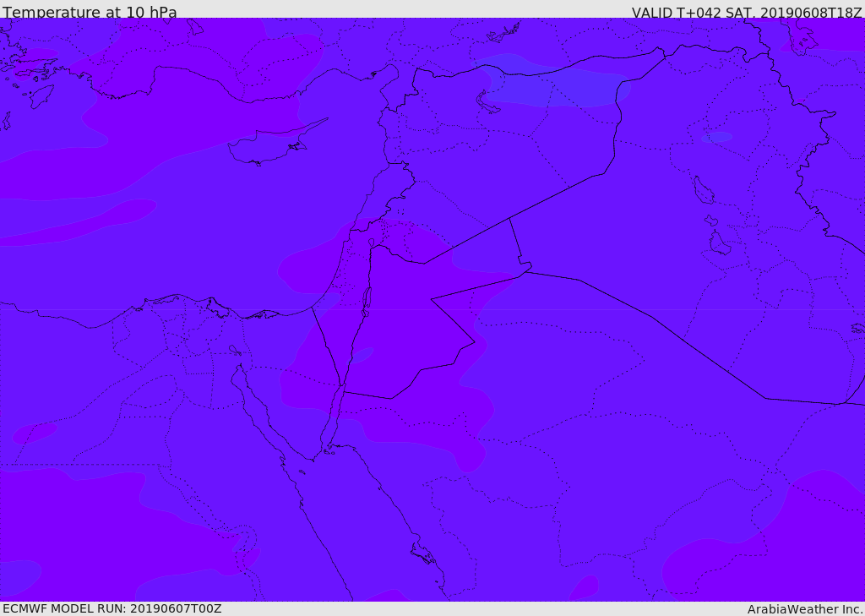Click the Dead Sea outline on the map
Image resolution: width=865 pixels, height=616 pixels.
click(367, 302)
